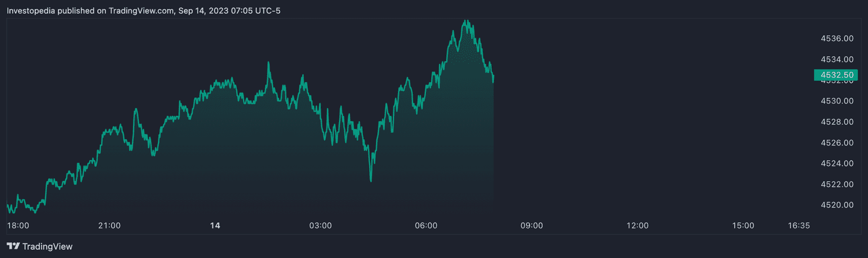Click the Investopedia published on TradingView.com caption

(144, 10)
